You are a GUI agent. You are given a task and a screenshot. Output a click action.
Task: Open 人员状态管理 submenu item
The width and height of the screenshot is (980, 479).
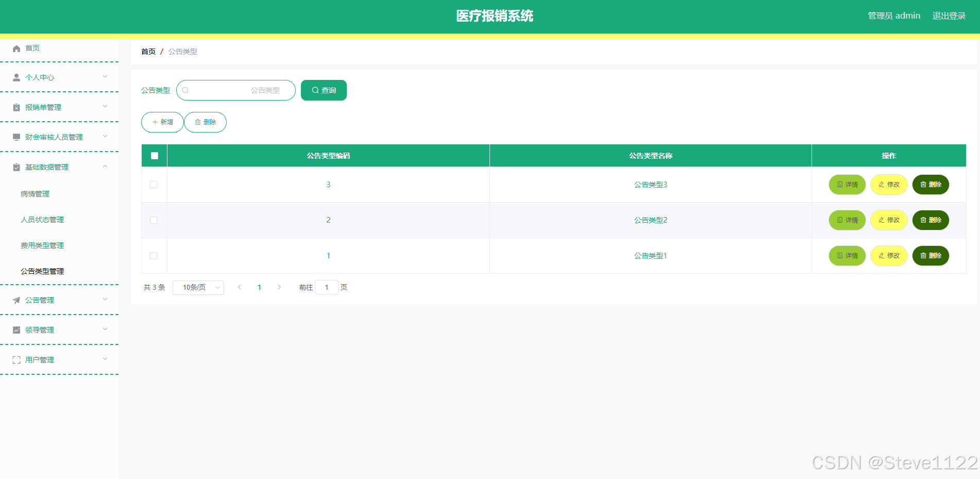click(x=42, y=220)
